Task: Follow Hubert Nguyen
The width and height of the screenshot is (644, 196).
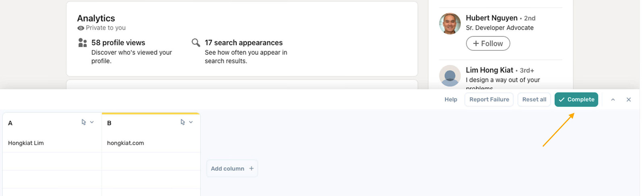Action: coord(488,44)
